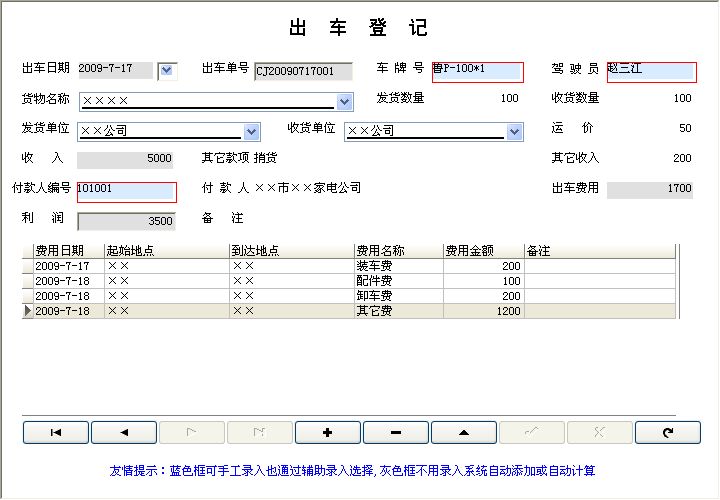This screenshot has width=720, height=500.
Task: Click the 驾驶员 name field
Action: pos(651,71)
